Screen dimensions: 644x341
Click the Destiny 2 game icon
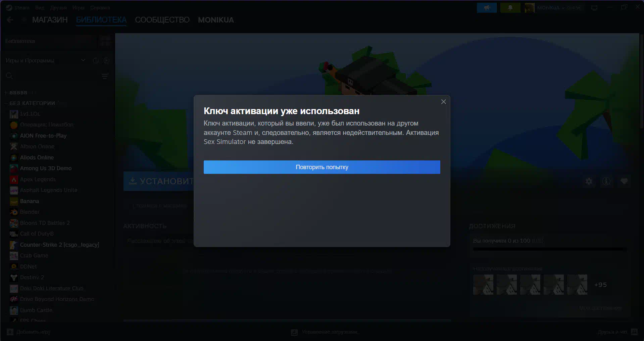(x=14, y=278)
